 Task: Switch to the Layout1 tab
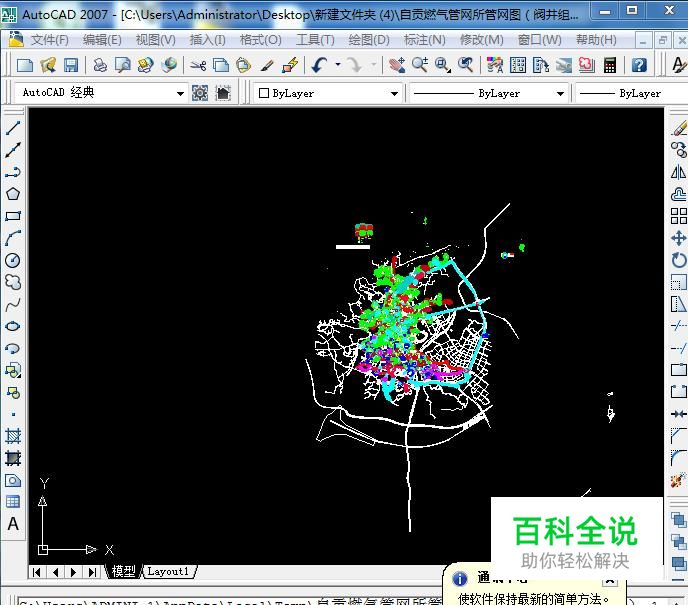[x=167, y=572]
